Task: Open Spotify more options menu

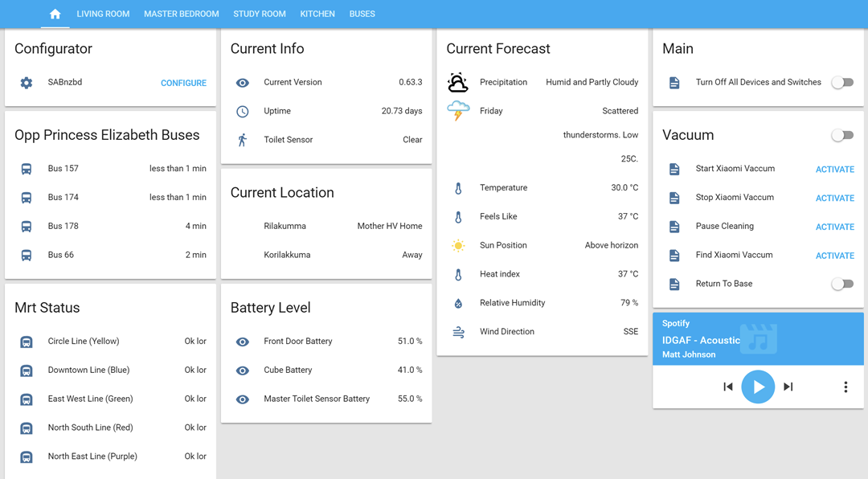Action: point(845,387)
